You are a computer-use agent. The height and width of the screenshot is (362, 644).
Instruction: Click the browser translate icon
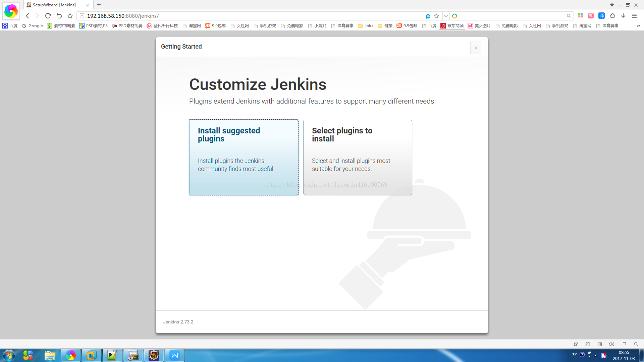601,16
